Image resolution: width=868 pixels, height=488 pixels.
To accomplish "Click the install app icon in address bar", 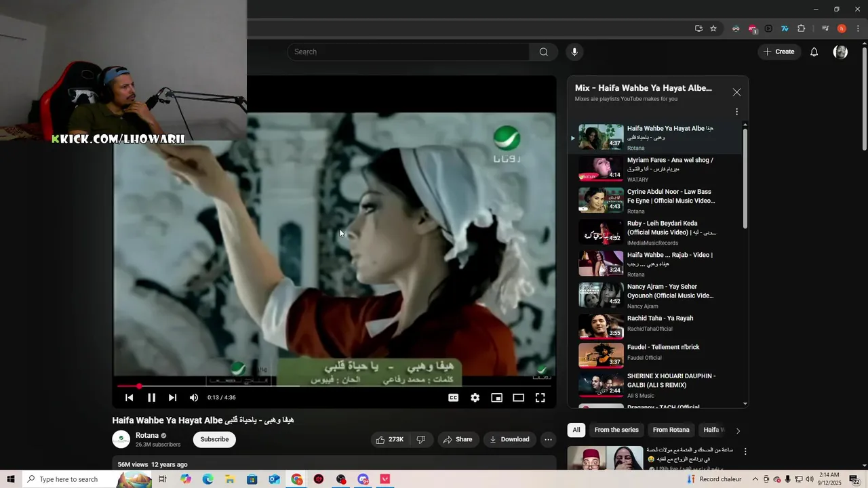I will 698,28.
